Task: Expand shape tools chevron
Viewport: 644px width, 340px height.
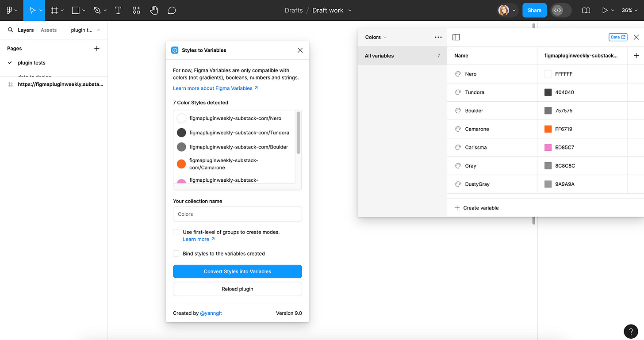Action: pos(84,10)
